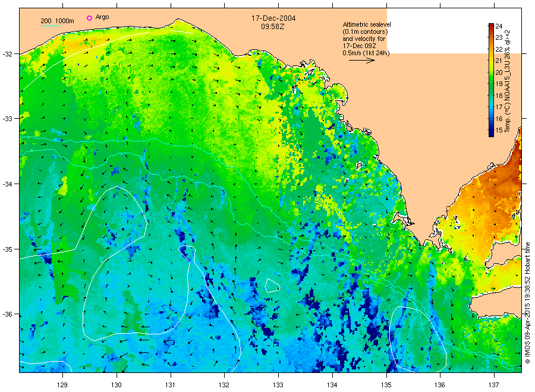The width and height of the screenshot is (535, 392).
Task: Click the '200 1000m' depth contour legend
Action: pos(57,21)
